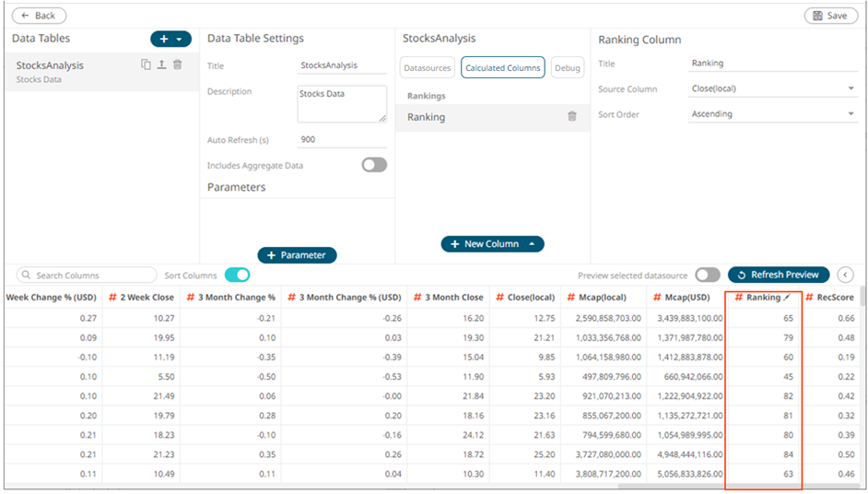Screen dimensions: 868x494
Task: Delete the StocksAnalysis data table
Action: [x=178, y=65]
